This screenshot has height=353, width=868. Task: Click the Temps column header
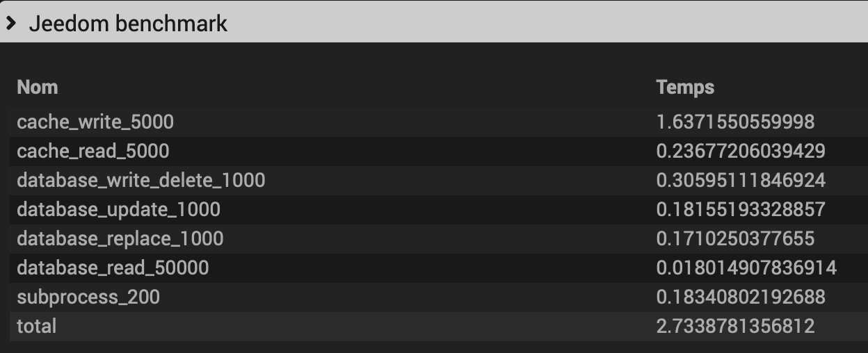(685, 88)
